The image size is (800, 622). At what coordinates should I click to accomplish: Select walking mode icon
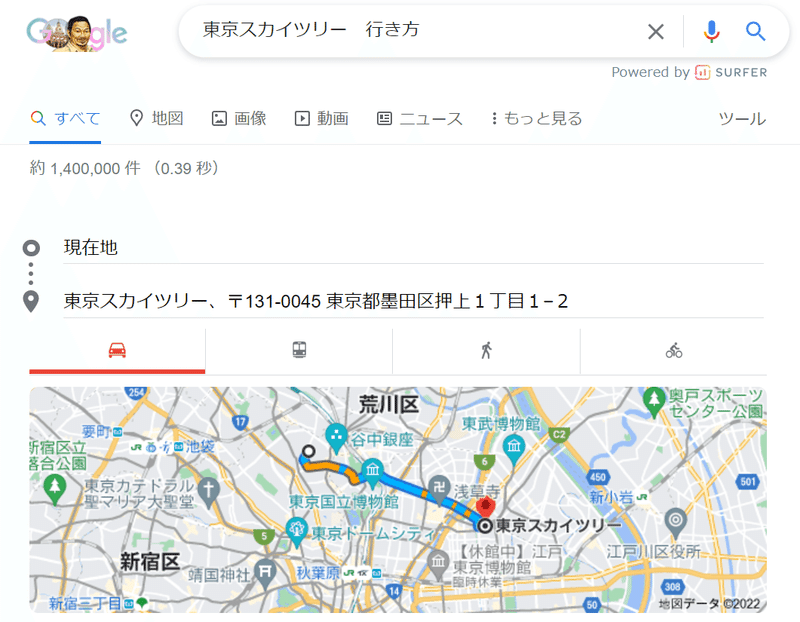pos(486,351)
